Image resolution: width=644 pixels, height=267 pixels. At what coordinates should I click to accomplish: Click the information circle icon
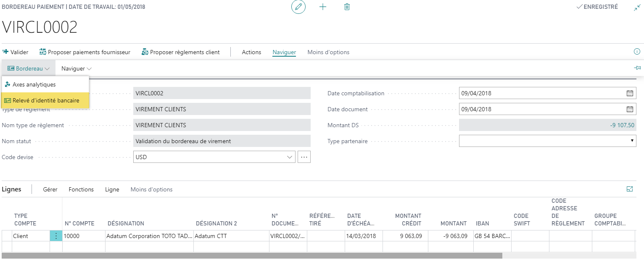tap(636, 52)
